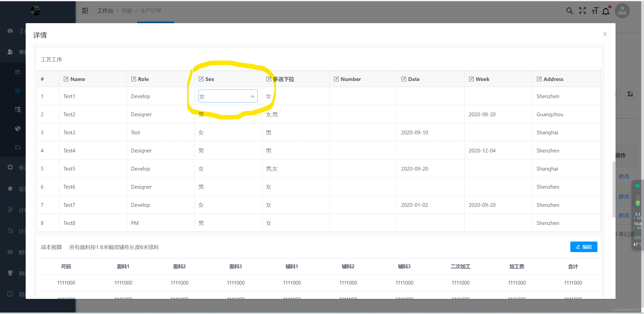
Task: Open the font size adjustment icon
Action: (595, 11)
